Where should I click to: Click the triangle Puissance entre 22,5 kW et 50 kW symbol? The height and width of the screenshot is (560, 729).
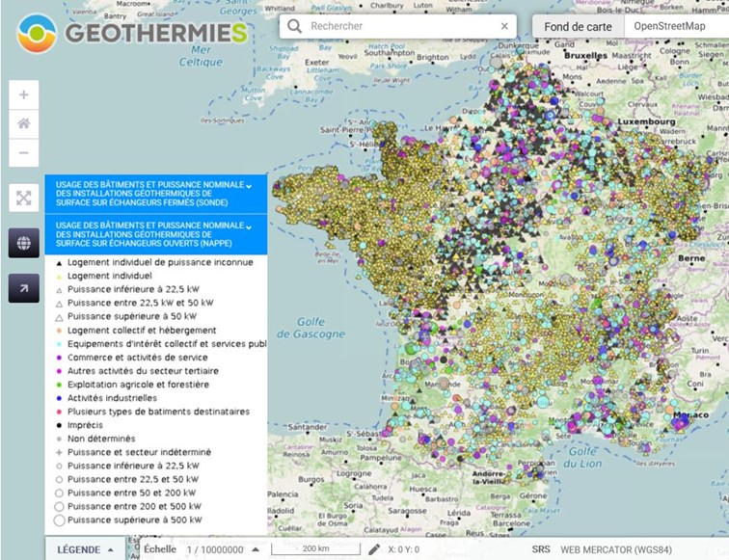coord(59,304)
